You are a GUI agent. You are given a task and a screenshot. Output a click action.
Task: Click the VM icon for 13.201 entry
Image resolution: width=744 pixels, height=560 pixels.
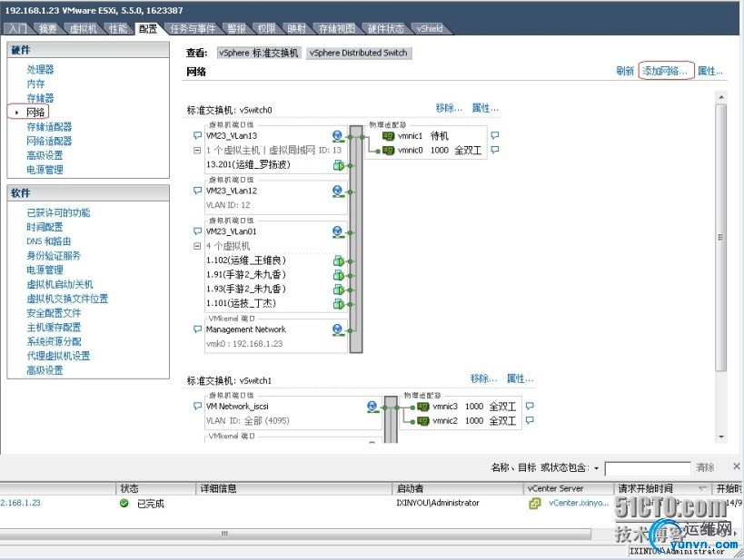tap(338, 165)
